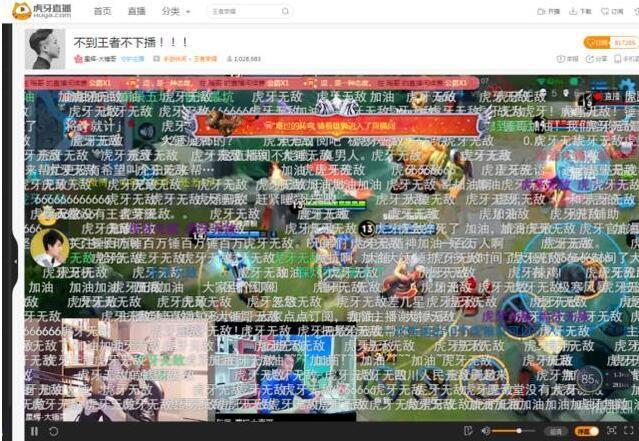Screen dimensions: 639x441
Task: Toggle the orange 弹幕 danmaku switch
Action: pyautogui.click(x=586, y=431)
